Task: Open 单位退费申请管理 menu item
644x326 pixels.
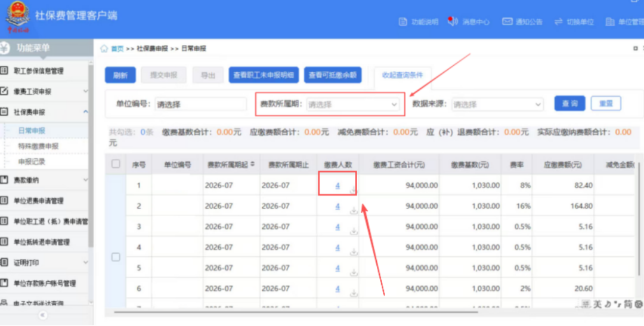Action: [39, 201]
